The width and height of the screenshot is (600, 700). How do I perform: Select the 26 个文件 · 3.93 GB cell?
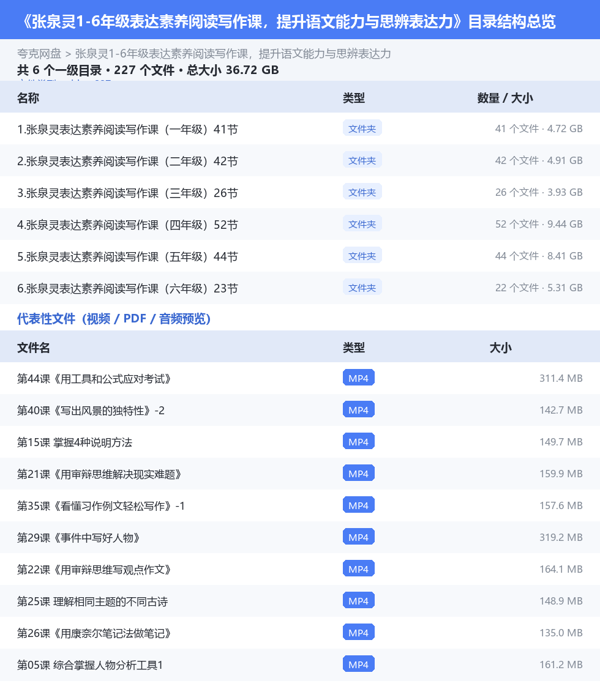pos(539,192)
